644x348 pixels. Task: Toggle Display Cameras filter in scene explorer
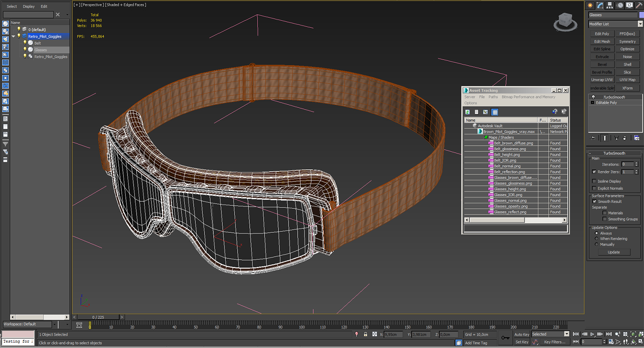(x=6, y=47)
